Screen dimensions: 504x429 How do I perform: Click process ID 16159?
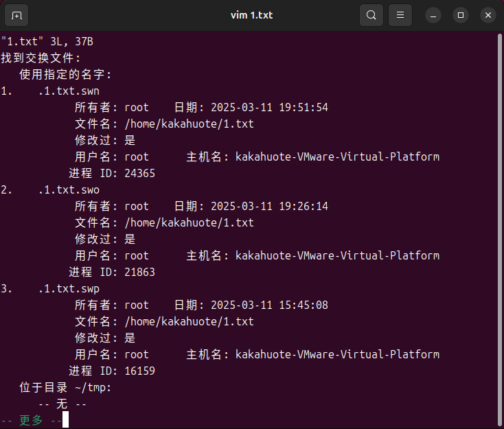pos(139,371)
